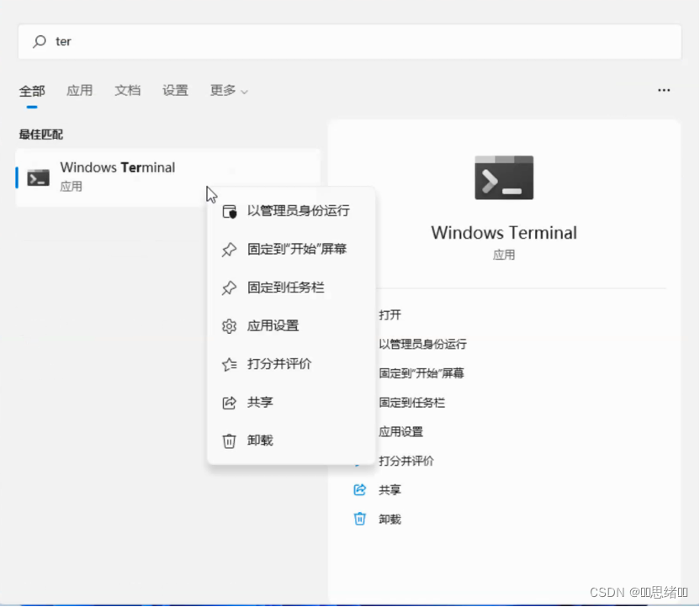Expand the 更多 dropdown
700x607 pixels.
coord(229,91)
